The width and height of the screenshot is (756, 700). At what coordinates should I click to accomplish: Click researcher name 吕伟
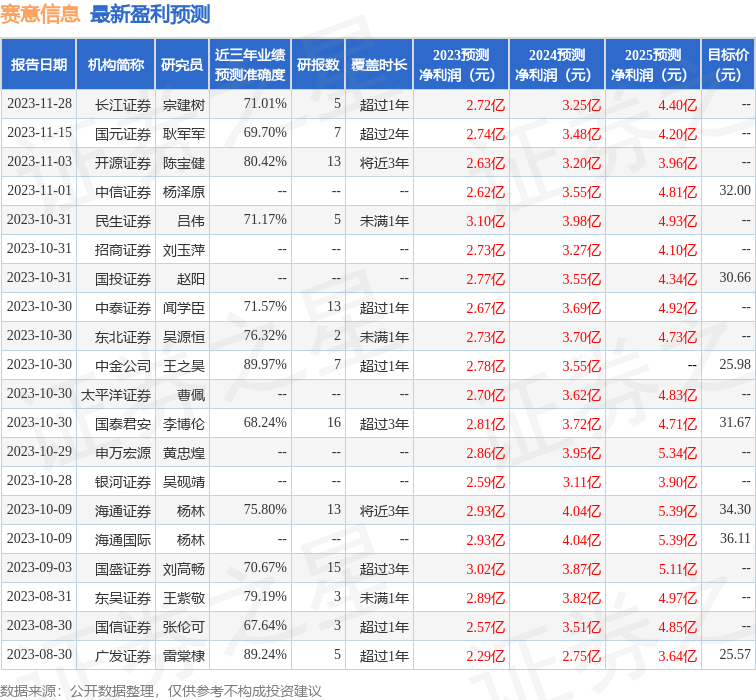pos(191,221)
